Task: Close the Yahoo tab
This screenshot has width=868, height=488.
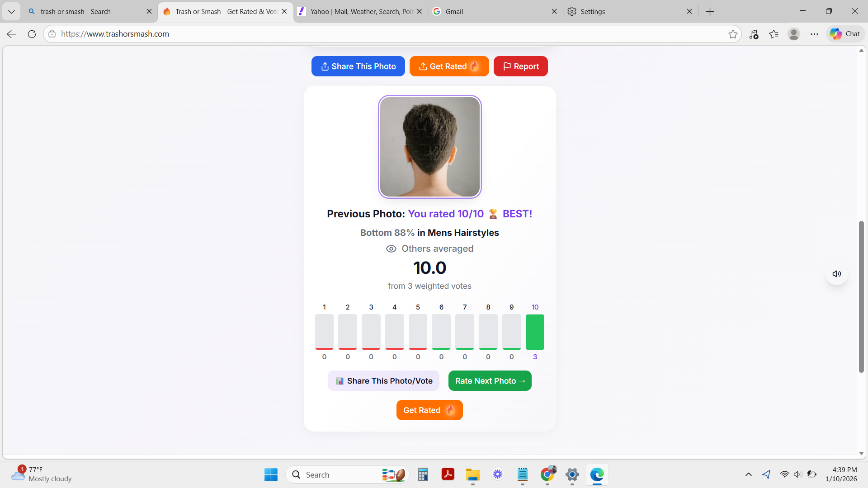Action: coord(419,12)
